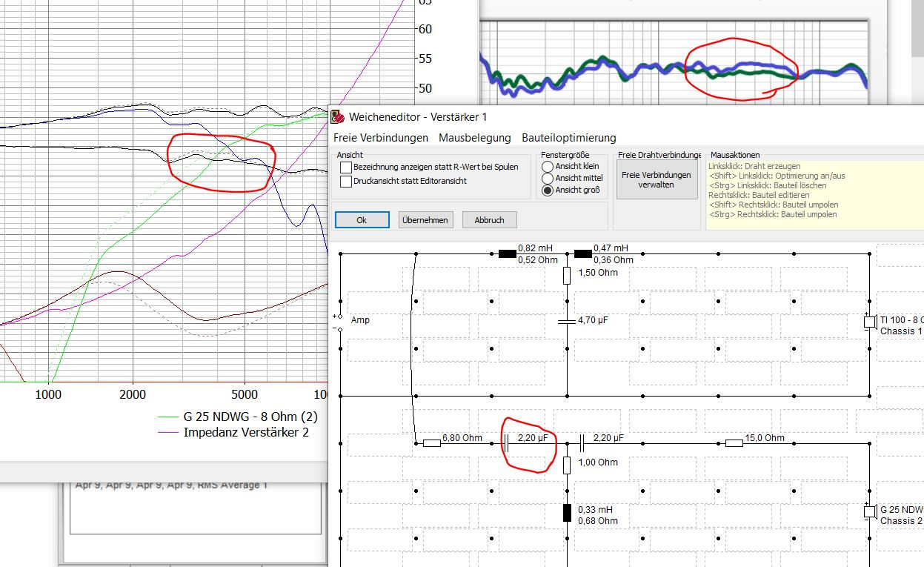Select Ansicht mittel radio button
This screenshot has height=567, width=924.
coord(548,179)
